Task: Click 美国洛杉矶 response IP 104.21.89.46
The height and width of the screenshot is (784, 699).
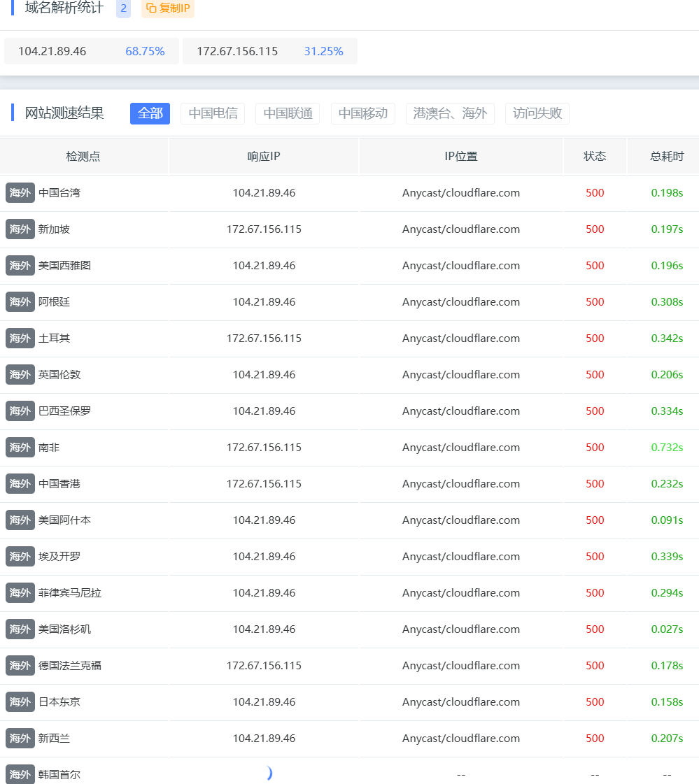Action: [x=264, y=629]
